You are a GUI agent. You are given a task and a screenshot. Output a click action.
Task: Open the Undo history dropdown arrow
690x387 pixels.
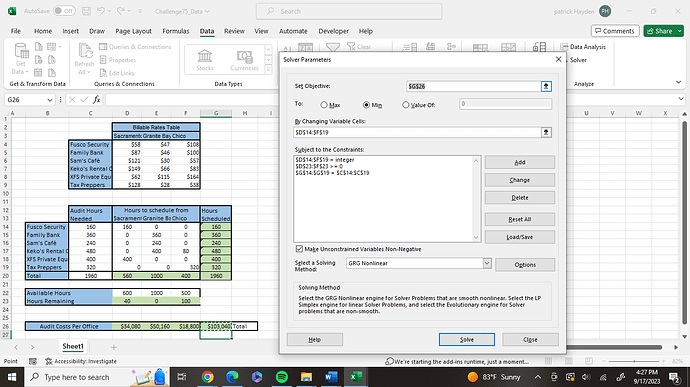pos(109,11)
